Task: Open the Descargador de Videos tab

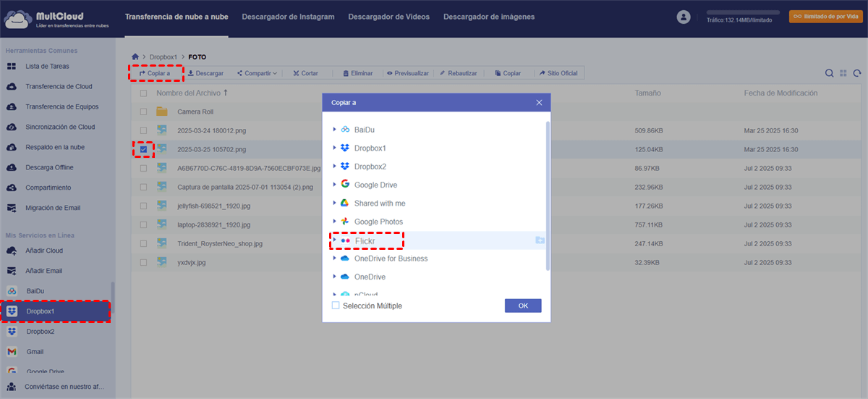Action: click(388, 17)
